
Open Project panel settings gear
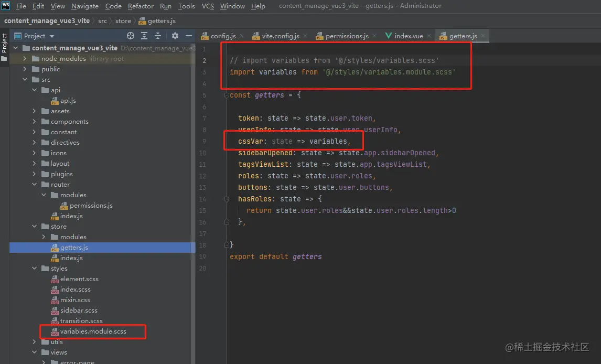point(175,36)
